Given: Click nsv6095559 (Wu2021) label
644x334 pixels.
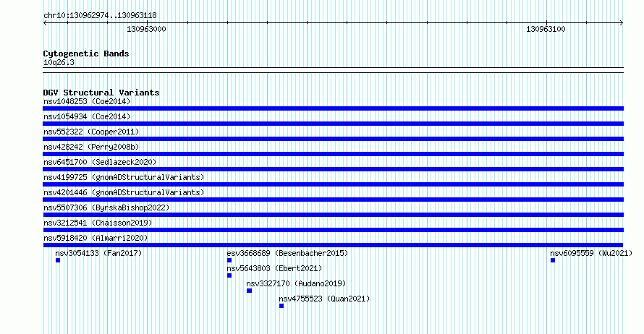Looking at the screenshot, I should click(x=591, y=253).
